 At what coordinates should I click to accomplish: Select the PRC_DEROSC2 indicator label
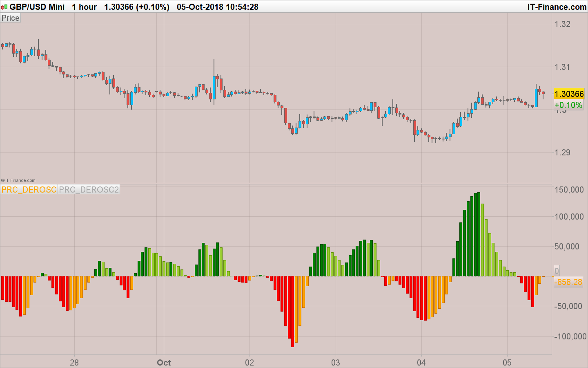[89, 189]
